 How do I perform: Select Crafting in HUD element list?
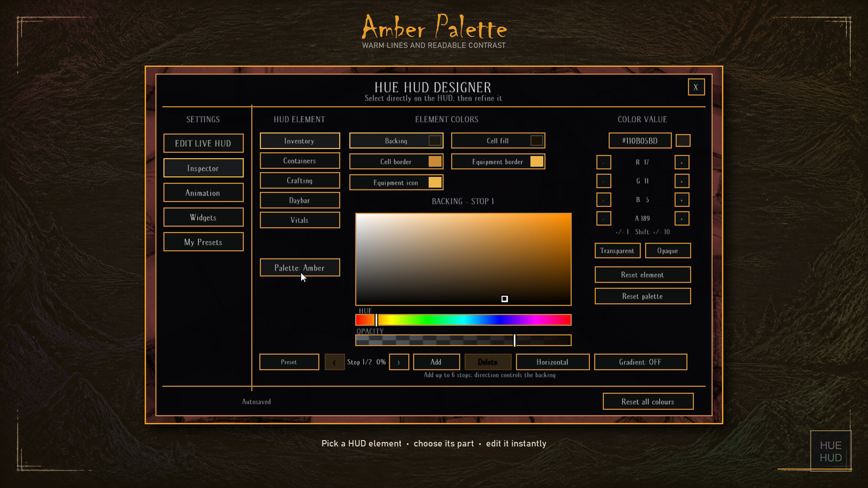[300, 180]
